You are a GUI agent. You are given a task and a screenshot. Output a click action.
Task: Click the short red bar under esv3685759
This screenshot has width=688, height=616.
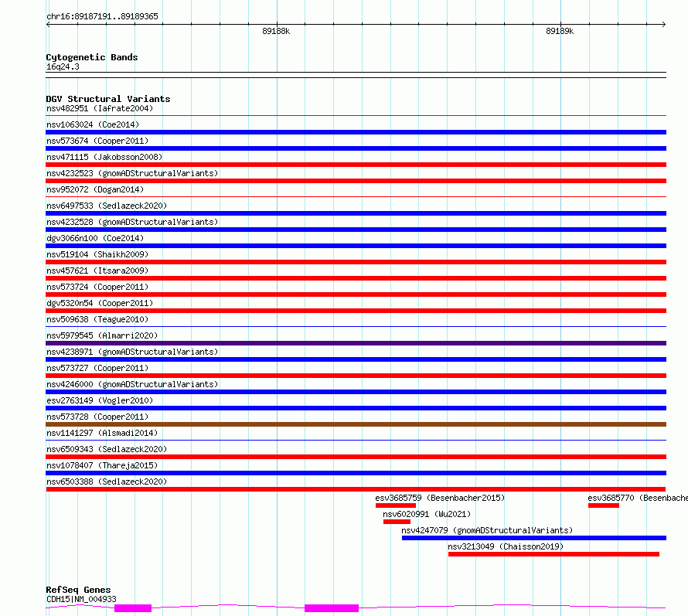[x=396, y=505]
